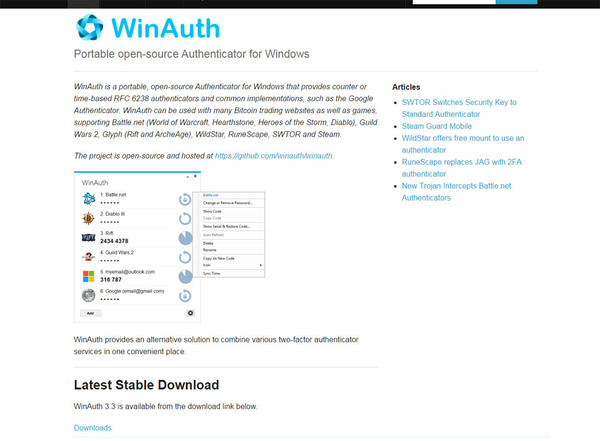Click the large 'WinAuth' title text

[x=165, y=28]
